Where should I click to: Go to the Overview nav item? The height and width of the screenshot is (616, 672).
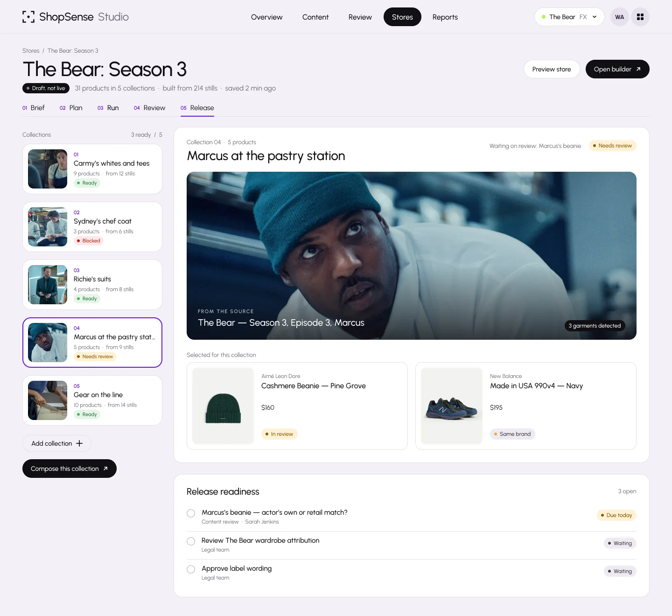[266, 17]
